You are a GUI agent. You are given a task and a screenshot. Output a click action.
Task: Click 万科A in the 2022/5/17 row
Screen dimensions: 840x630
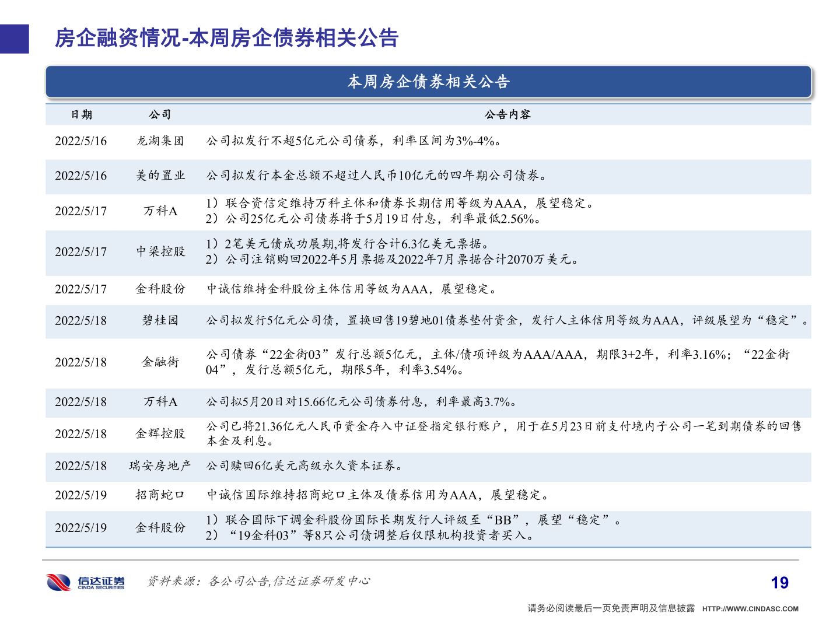coord(160,211)
